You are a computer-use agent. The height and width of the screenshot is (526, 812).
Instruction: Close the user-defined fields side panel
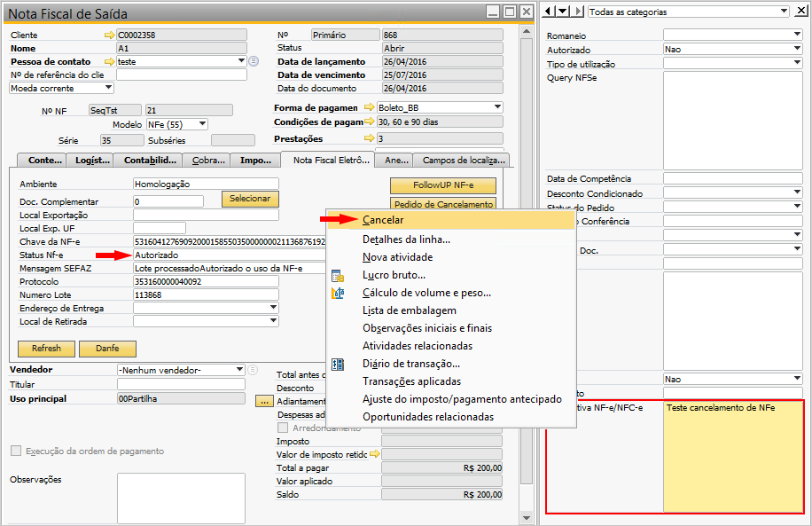[800, 11]
